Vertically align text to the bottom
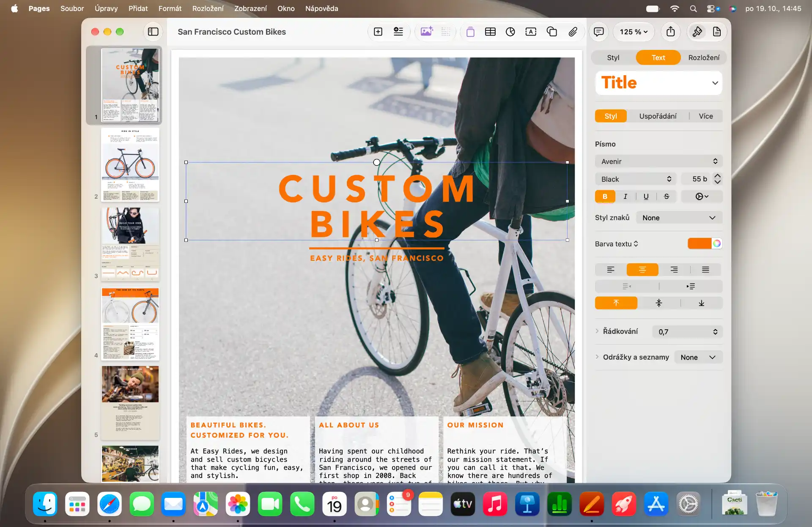The width and height of the screenshot is (812, 527). (x=701, y=303)
